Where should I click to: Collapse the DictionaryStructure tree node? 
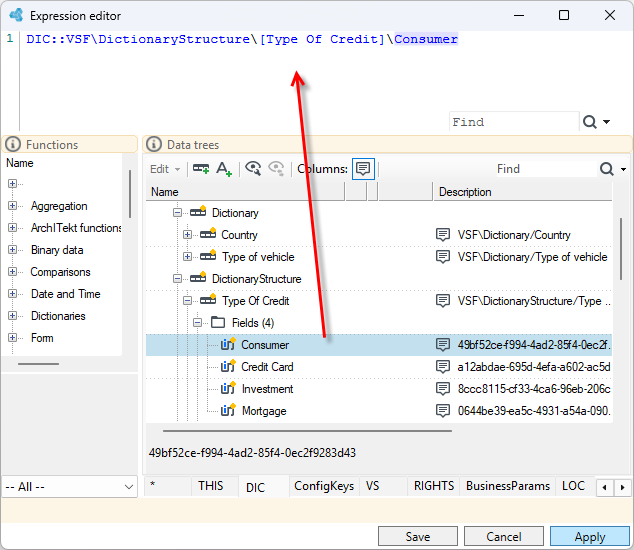pyautogui.click(x=177, y=279)
